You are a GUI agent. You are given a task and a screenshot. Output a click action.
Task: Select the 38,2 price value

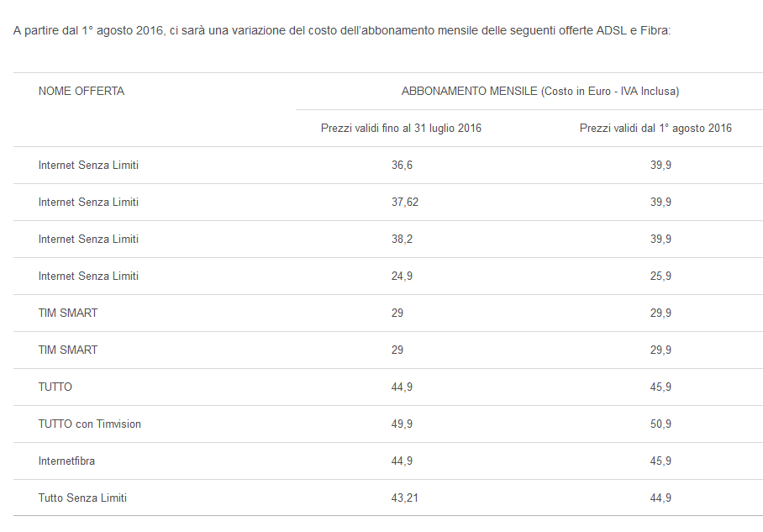[402, 240]
